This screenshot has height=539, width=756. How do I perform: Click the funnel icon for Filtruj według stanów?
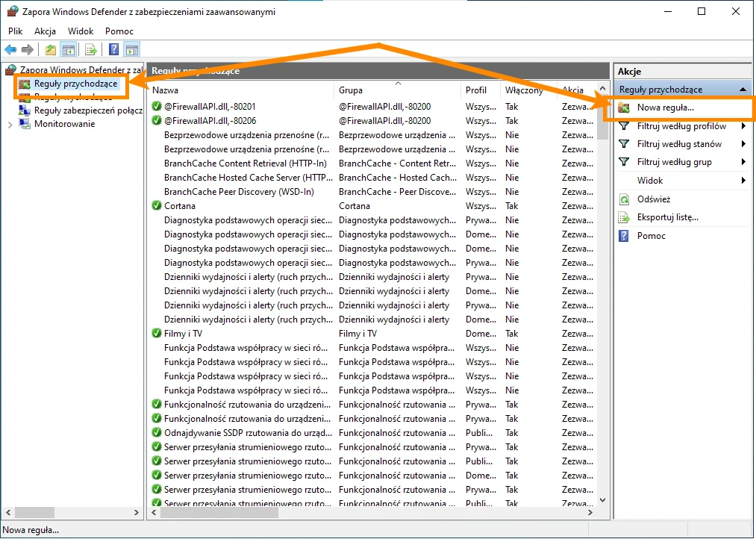coord(624,144)
